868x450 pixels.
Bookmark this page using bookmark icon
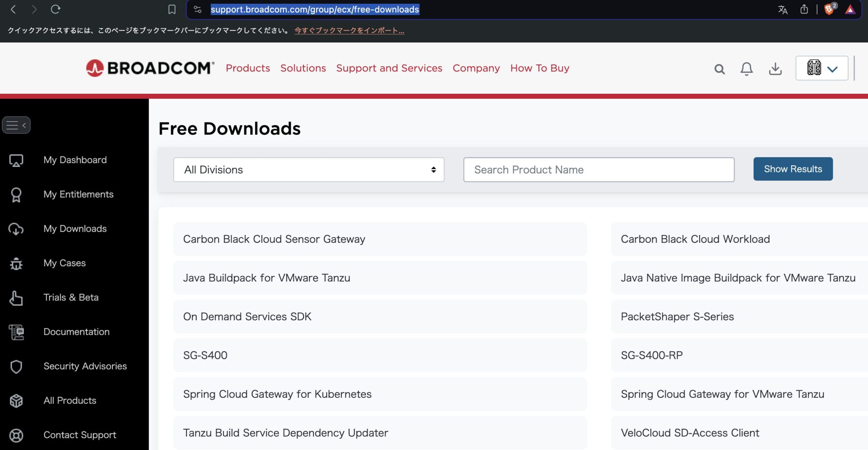[172, 9]
